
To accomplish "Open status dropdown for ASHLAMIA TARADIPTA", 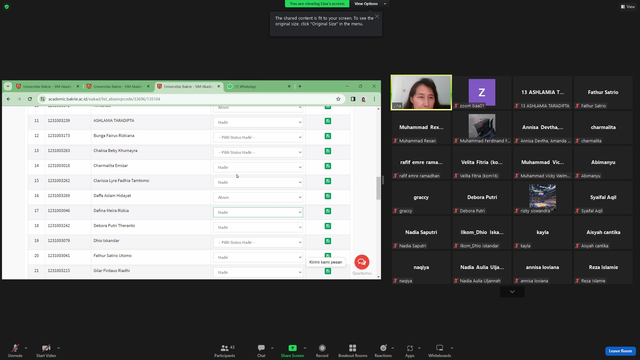I will (x=258, y=122).
